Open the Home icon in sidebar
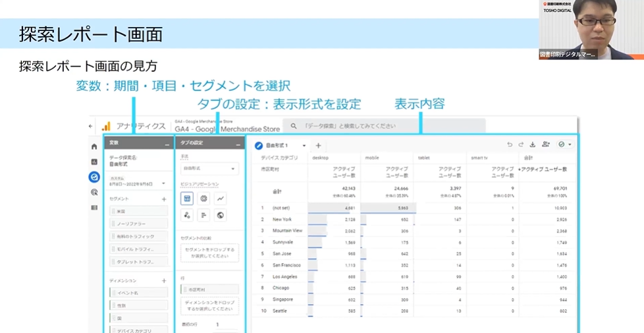 point(94,146)
